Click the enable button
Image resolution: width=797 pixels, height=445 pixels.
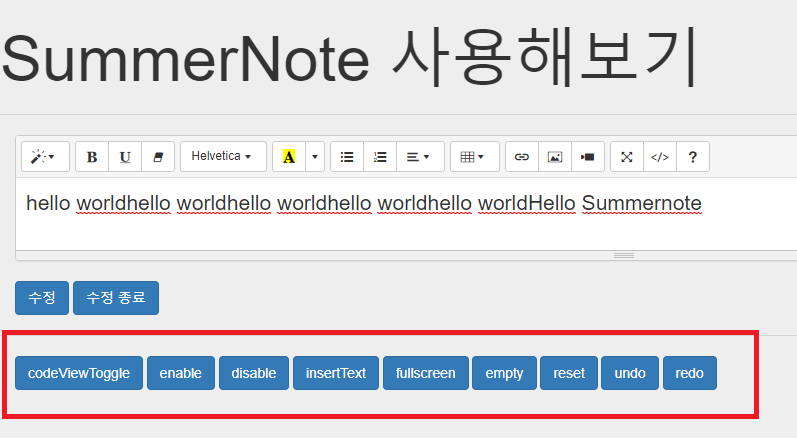click(x=180, y=373)
